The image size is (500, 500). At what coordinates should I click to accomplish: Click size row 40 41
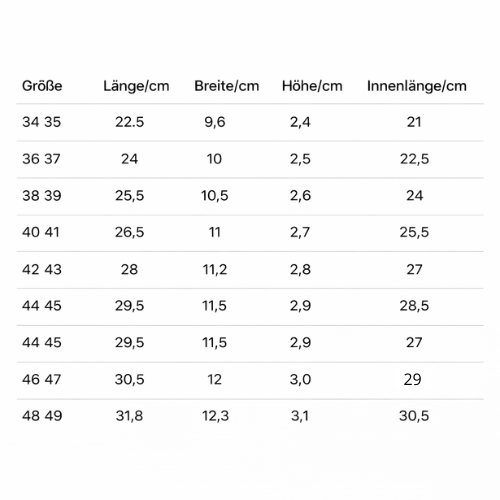(x=250, y=233)
